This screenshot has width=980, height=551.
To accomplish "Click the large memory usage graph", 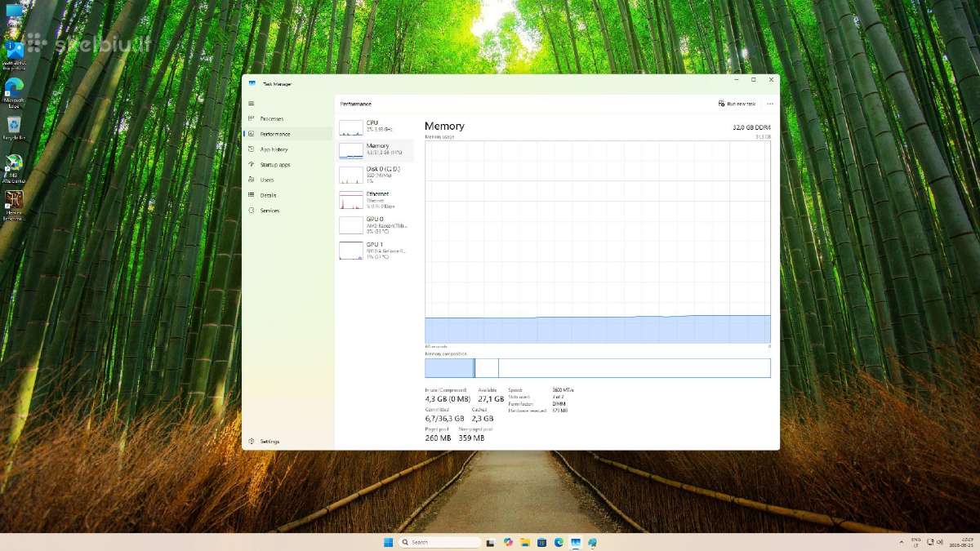I will tap(598, 242).
